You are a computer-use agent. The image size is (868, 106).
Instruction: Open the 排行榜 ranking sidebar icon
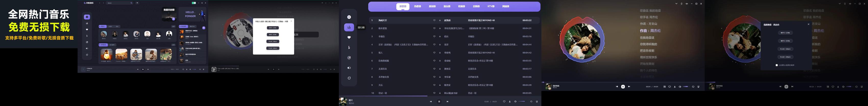click(x=349, y=27)
